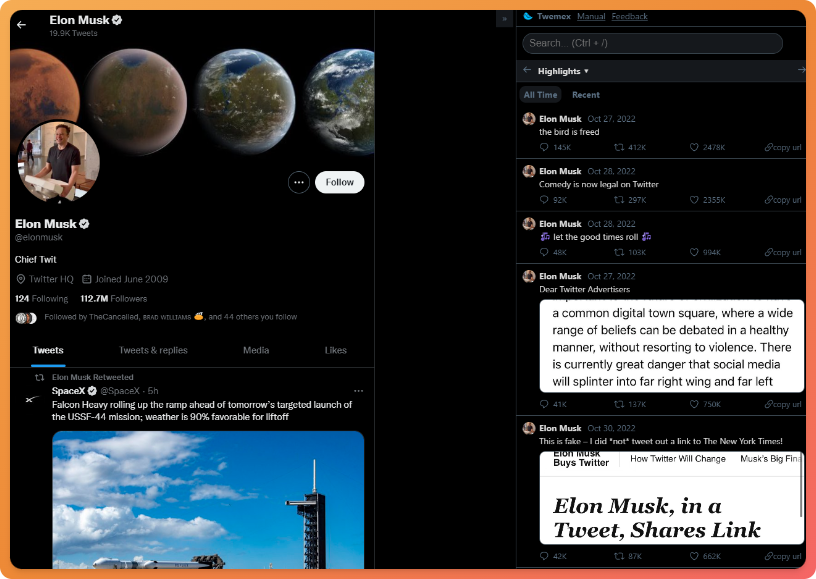Screen dimensions: 816x579
Task: Click the 'Chief Twit' bio text
Action: click(35, 259)
